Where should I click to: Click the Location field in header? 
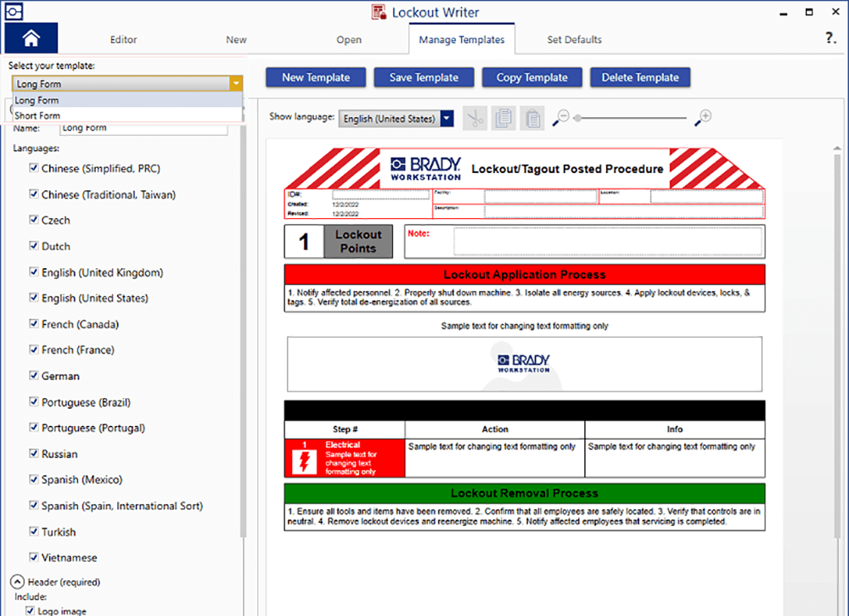[706, 196]
